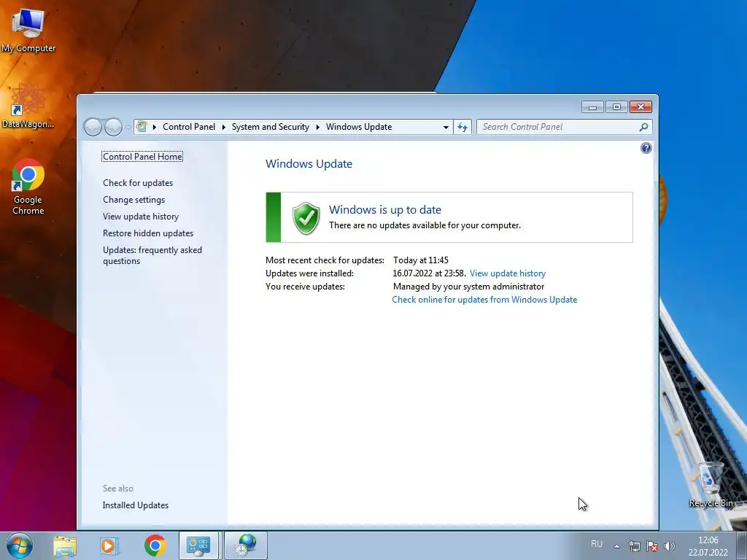
Task: Go forward with the Forward arrow button
Action: coord(113,127)
